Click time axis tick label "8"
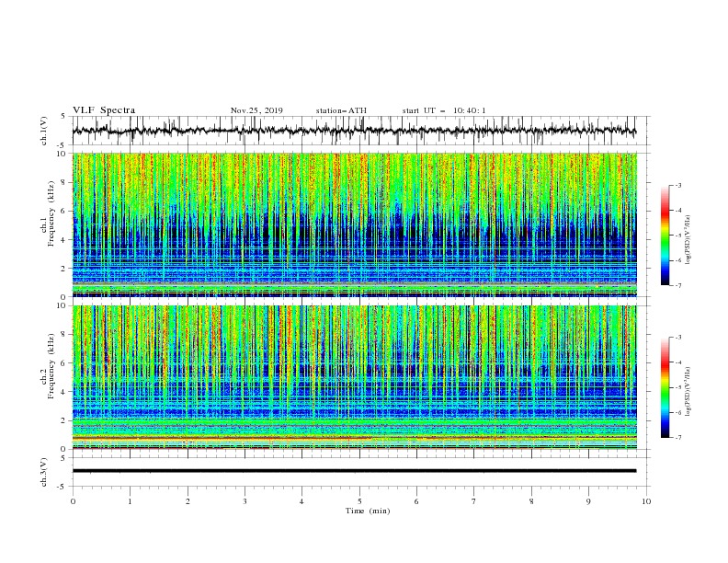 [531, 501]
